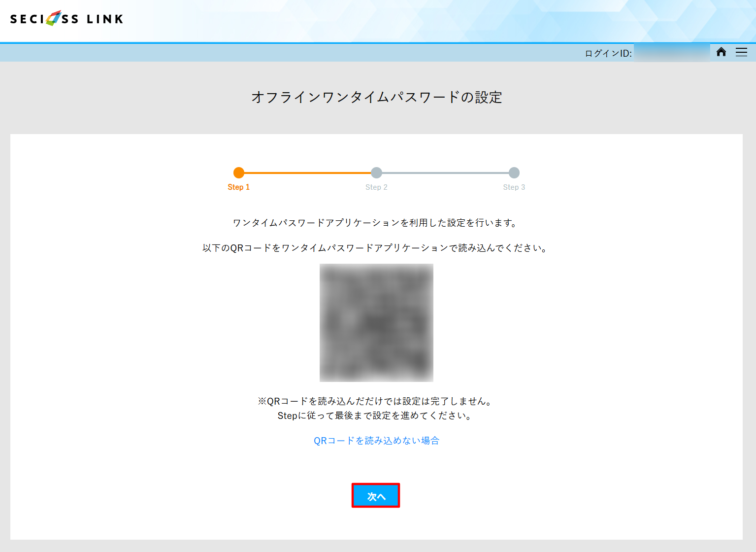Click the オフラインワンタイムパスワードの設定 heading
This screenshot has width=756, height=552.
(377, 97)
